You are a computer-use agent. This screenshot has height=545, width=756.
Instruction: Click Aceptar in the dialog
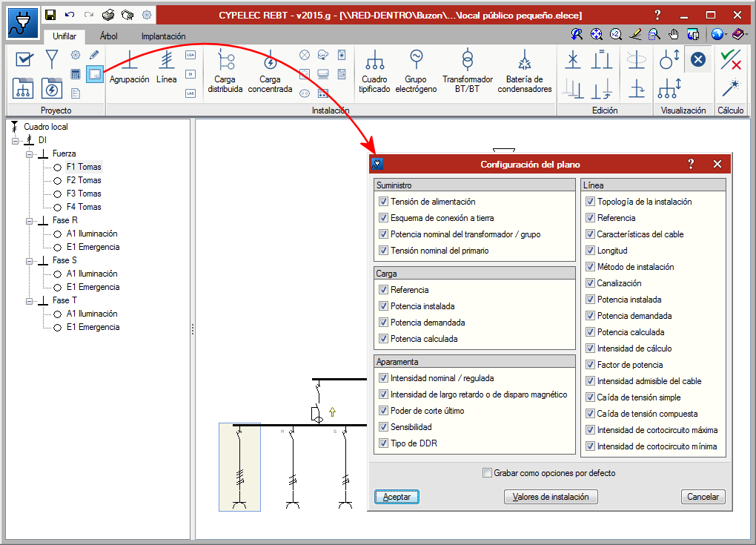pos(397,497)
